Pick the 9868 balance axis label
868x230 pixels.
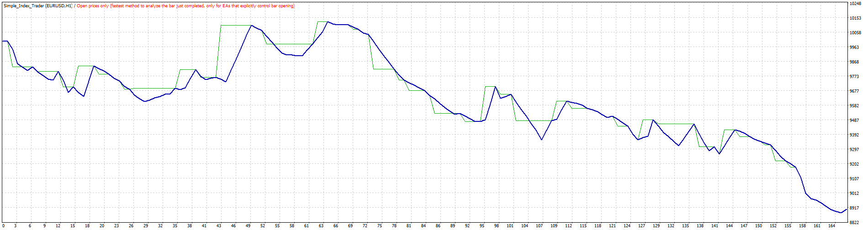tap(855, 62)
